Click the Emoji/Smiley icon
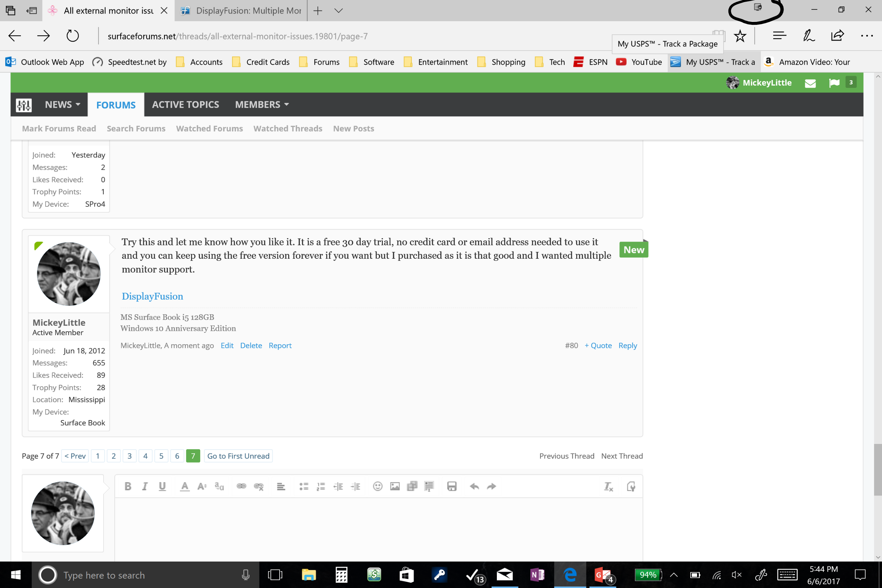882x588 pixels. coord(378,486)
